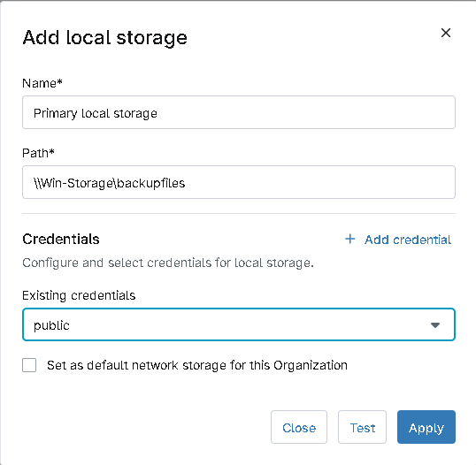Click the Path input field
476x465 pixels.
239,182
